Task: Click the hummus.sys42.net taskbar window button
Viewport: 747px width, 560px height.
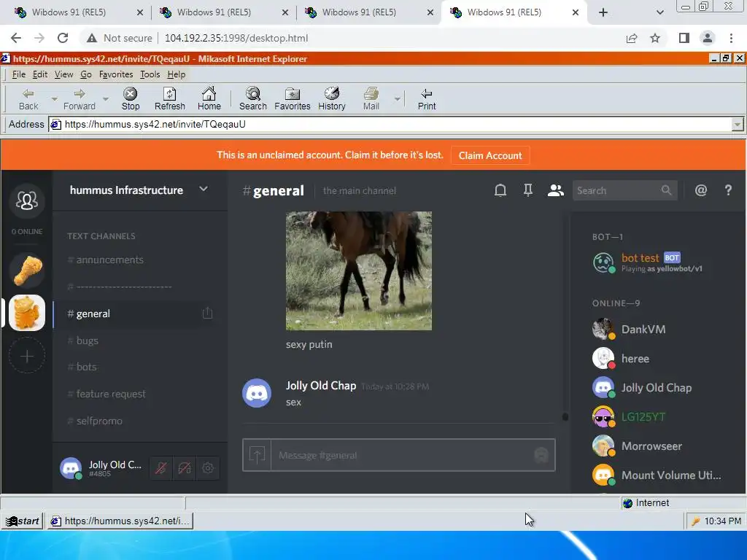Action: (120, 521)
